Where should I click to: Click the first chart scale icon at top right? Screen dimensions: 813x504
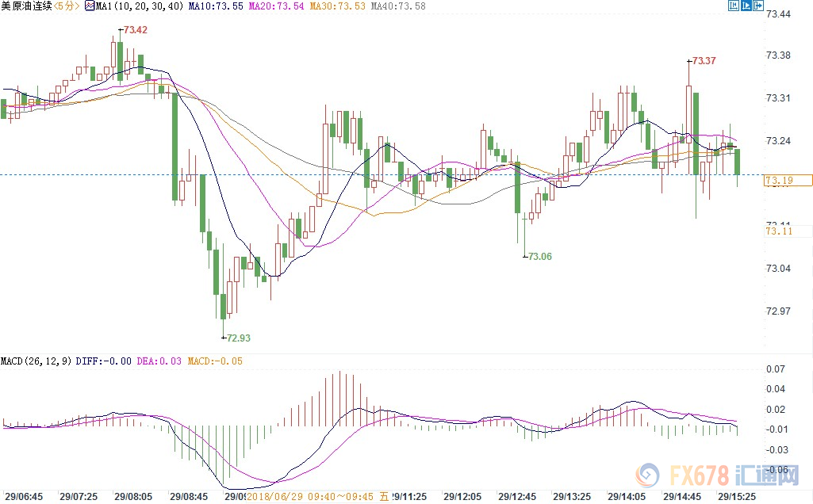pyautogui.click(x=733, y=6)
